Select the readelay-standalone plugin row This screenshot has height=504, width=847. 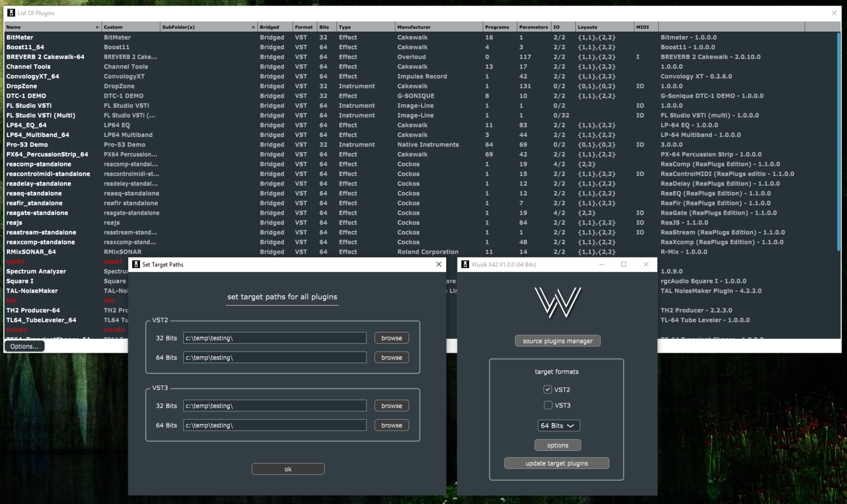point(421,183)
